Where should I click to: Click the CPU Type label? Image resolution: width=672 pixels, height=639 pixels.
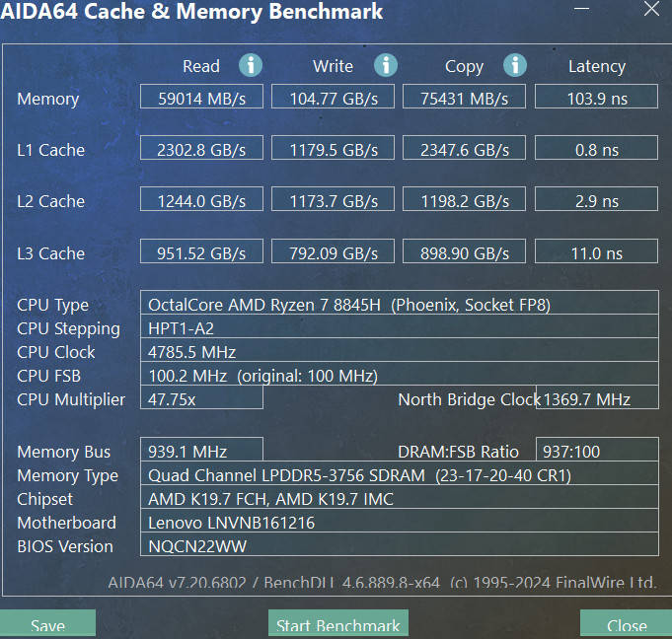point(52,306)
